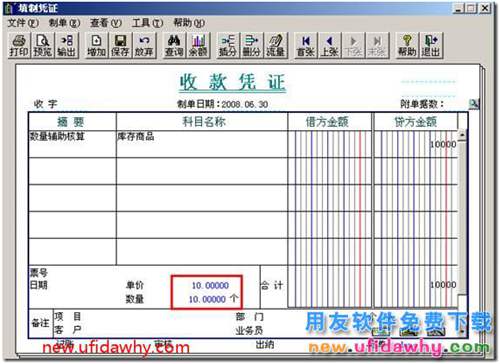The width and height of the screenshot is (500, 364).
Task: Click the 部 门 remark field label
Action: point(249,316)
